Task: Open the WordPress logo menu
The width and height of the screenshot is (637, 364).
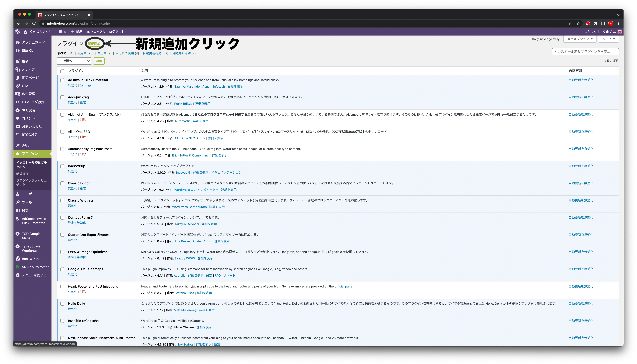Action: pyautogui.click(x=18, y=32)
